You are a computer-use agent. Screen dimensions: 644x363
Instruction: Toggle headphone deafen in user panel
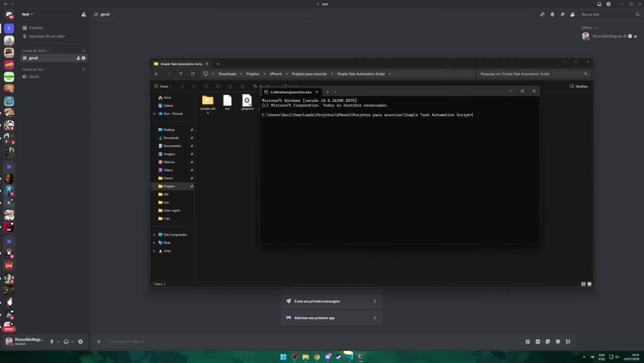click(66, 342)
